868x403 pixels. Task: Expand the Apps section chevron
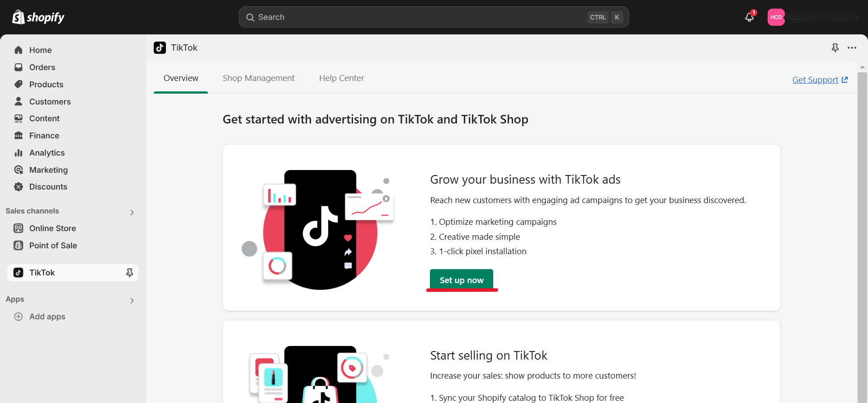[x=132, y=300]
